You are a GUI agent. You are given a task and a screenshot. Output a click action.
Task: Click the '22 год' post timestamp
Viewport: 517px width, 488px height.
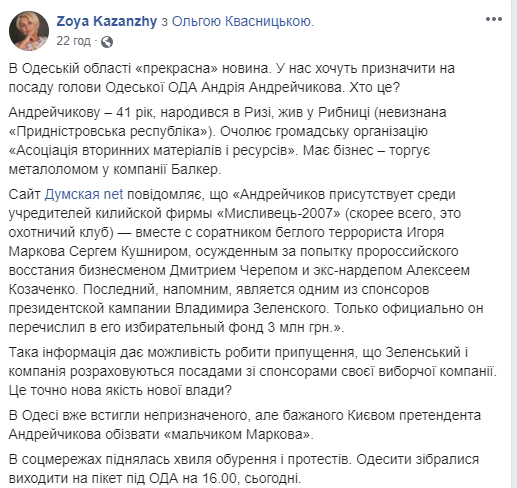click(x=73, y=41)
